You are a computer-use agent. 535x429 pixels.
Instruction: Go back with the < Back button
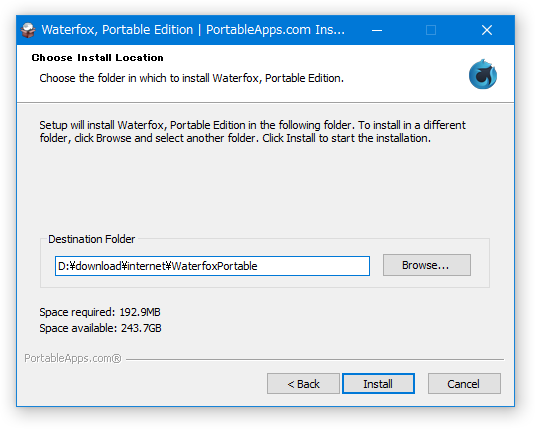pyautogui.click(x=303, y=384)
